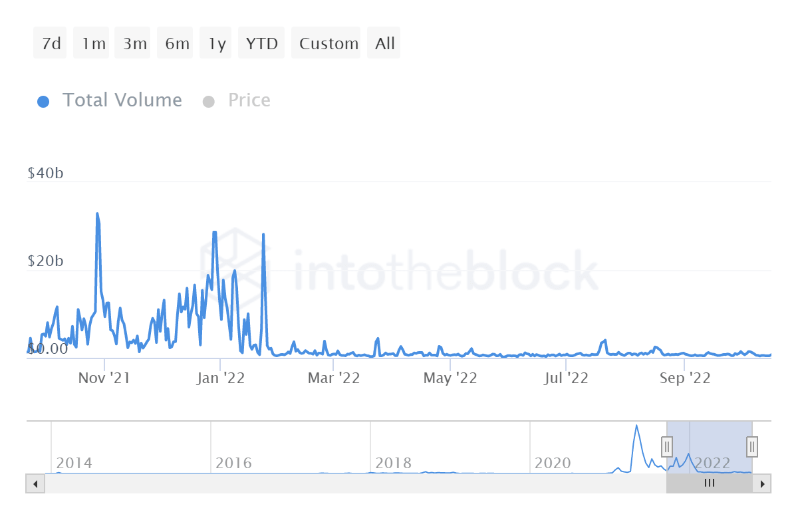Switch chart range to 1m
The image size is (798, 532).
tap(94, 44)
